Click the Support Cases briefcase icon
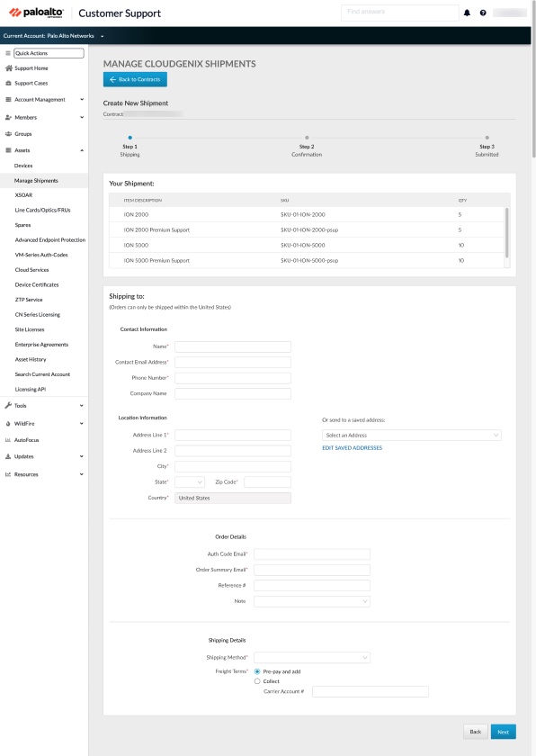Screen dimensions: 536x756 [8, 83]
